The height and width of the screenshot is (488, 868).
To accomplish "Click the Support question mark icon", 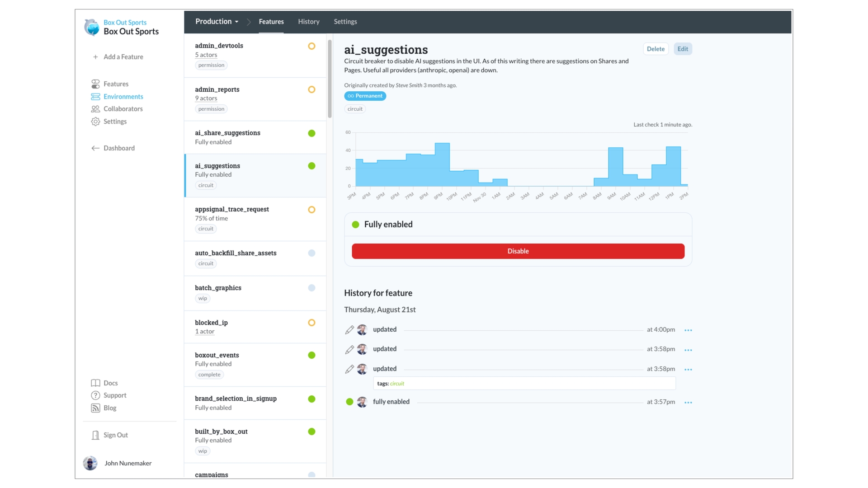I will [x=95, y=395].
